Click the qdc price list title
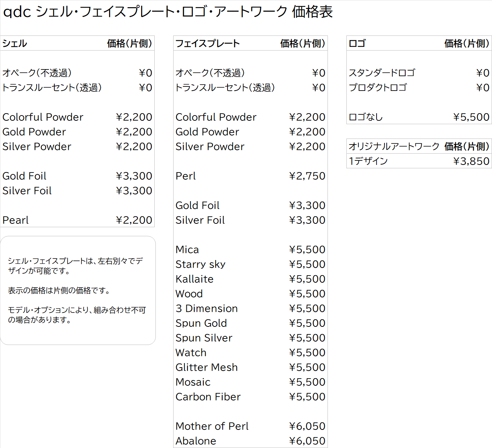492x448 pixels. click(168, 12)
